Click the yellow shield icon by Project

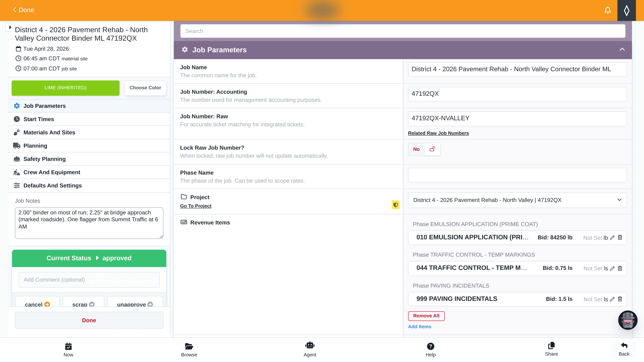click(x=395, y=205)
